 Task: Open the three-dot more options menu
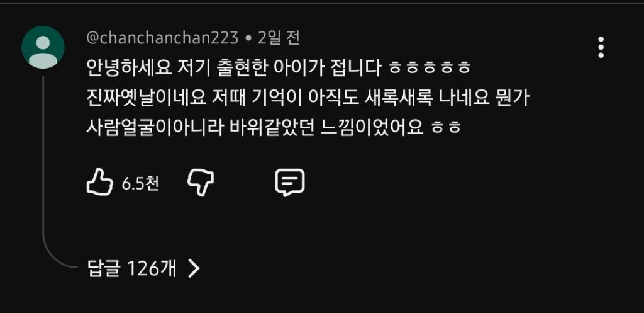click(x=601, y=47)
